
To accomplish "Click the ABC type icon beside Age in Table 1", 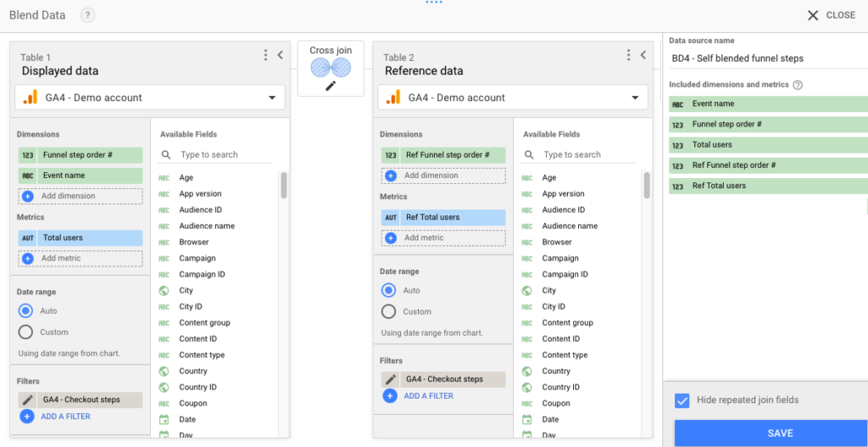I will click(x=164, y=178).
